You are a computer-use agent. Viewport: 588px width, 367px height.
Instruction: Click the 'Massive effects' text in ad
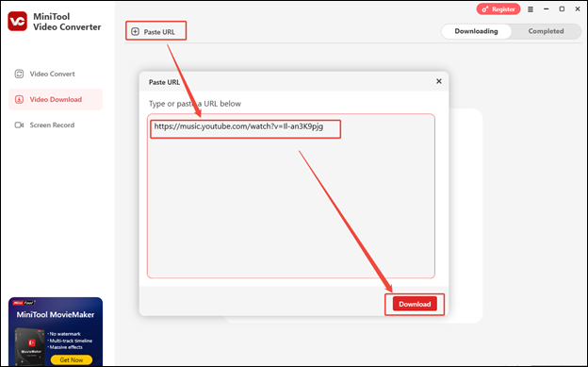pyautogui.click(x=65, y=347)
